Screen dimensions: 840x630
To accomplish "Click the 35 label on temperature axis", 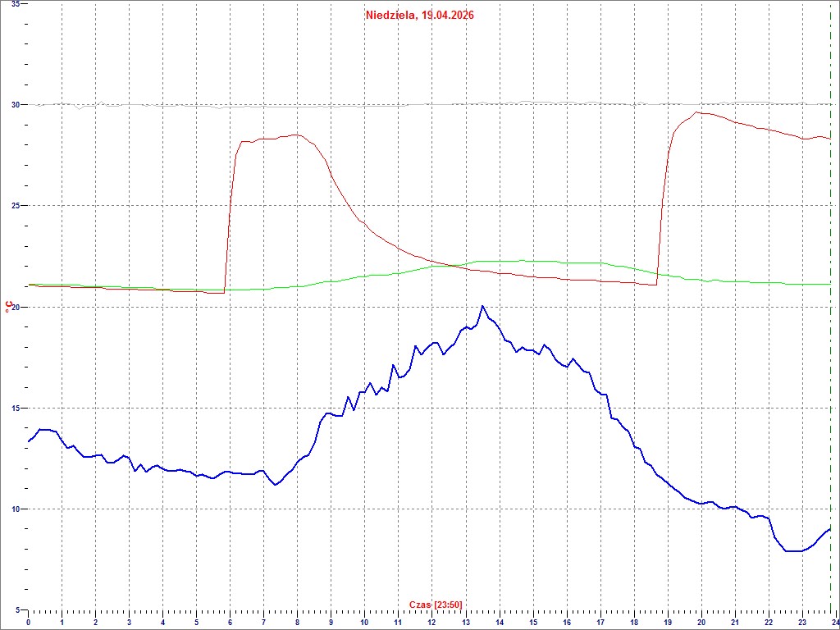I will click(x=15, y=4).
